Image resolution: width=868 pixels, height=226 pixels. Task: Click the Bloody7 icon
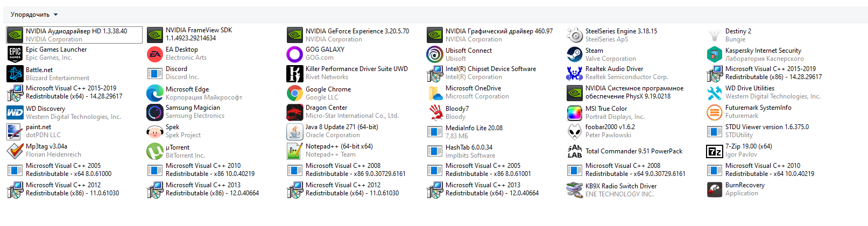[x=435, y=112]
